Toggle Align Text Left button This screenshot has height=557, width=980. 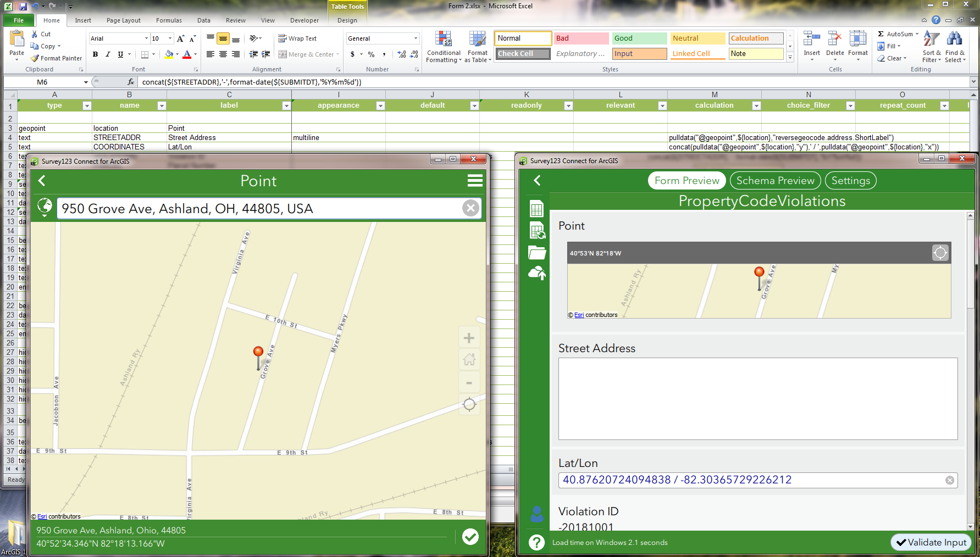[x=211, y=54]
